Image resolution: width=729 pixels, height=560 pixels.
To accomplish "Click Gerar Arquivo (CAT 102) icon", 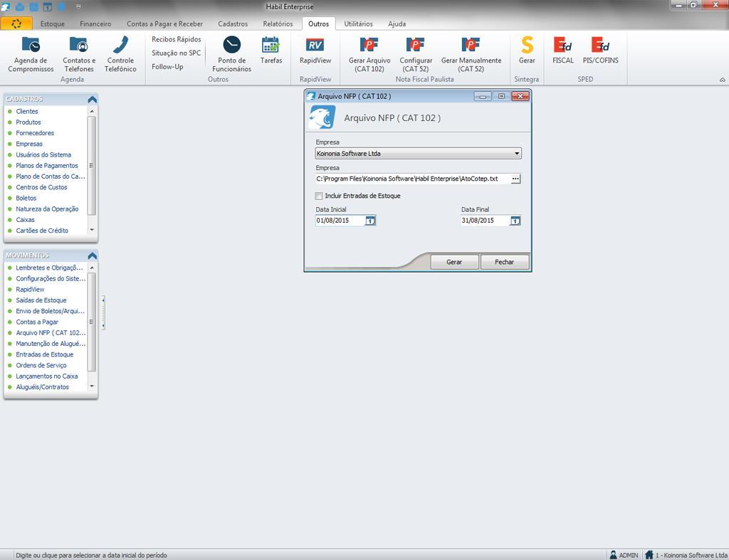I will point(369,45).
